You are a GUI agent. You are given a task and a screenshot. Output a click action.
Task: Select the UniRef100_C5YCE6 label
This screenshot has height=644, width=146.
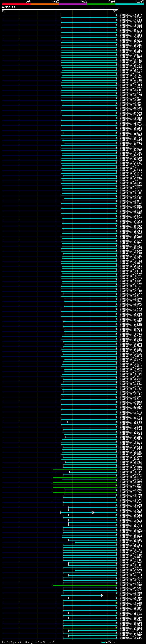131,515
